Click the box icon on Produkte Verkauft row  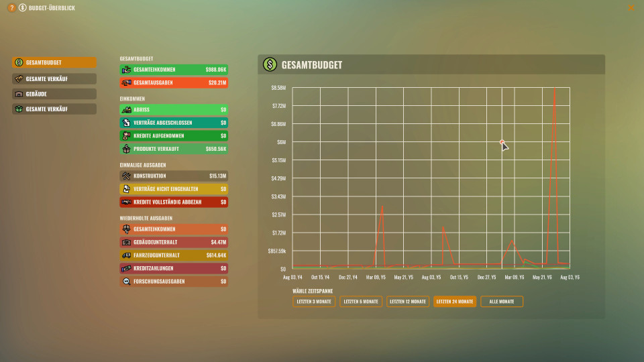point(126,149)
